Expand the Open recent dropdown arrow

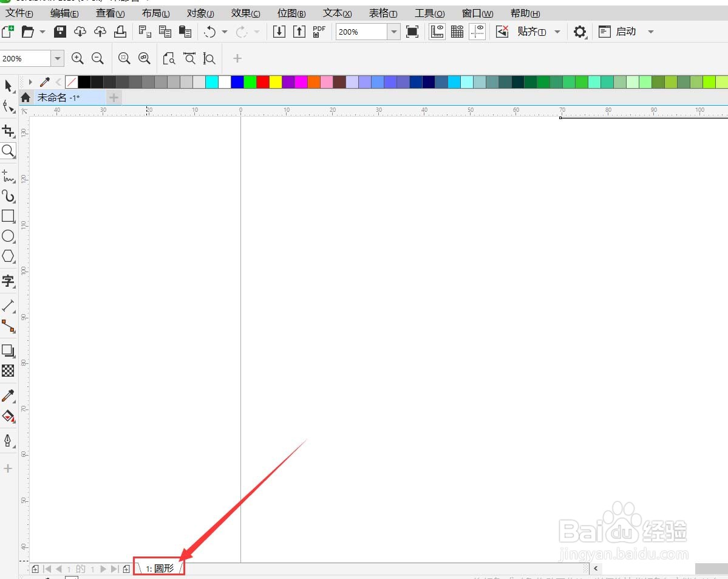point(43,32)
